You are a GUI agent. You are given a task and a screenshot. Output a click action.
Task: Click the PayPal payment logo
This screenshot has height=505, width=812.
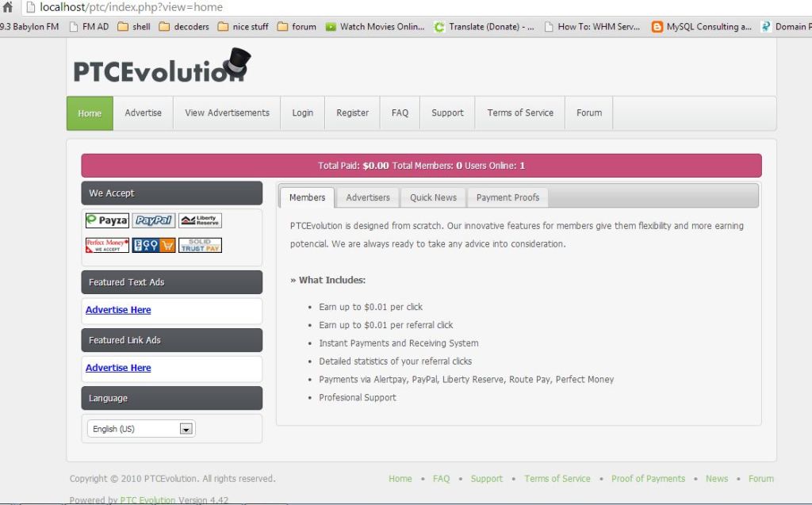(x=154, y=220)
